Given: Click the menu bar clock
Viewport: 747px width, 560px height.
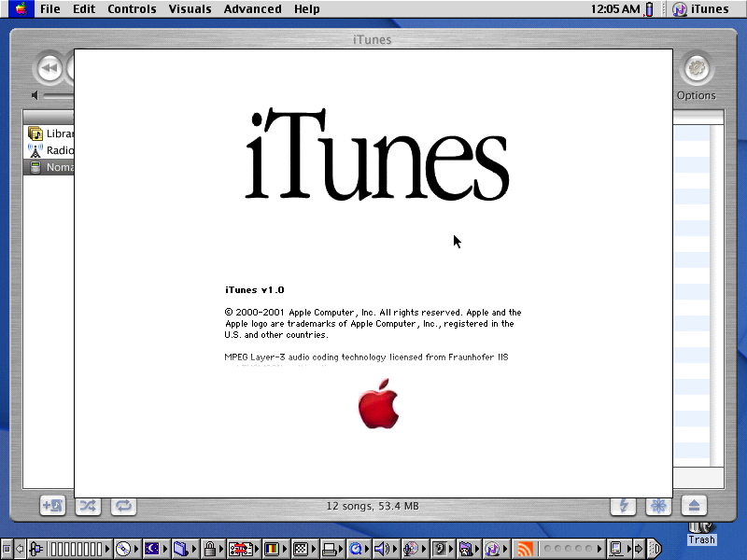Looking at the screenshot, I should 615,9.
